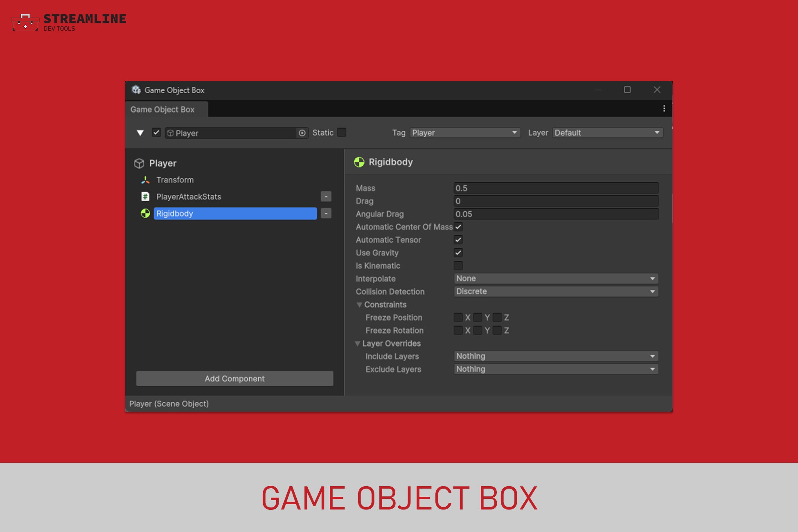Open the Interpolate dropdown
This screenshot has width=798, height=532.
tap(556, 278)
